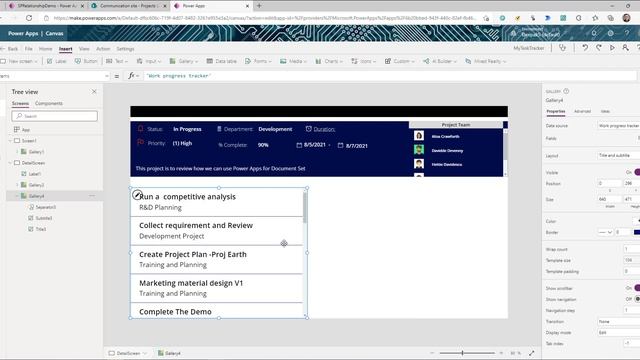Expand Gallery2 in tree view
640x360 pixels.
17,185
